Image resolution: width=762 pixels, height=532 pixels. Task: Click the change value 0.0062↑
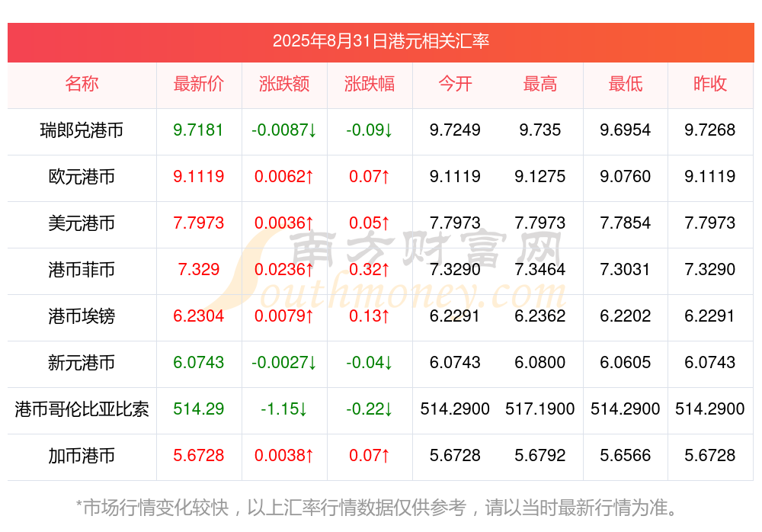(283, 176)
